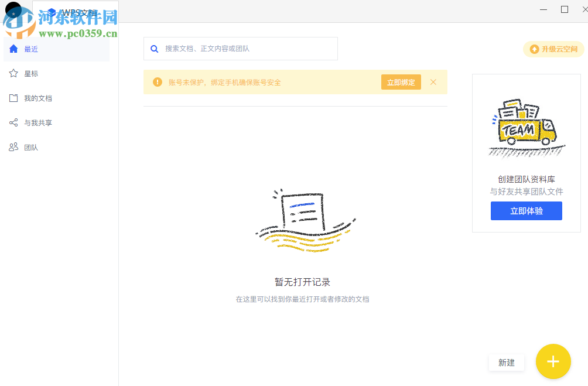This screenshot has height=386, width=588.
Task: Open 升级云空间 upgrade option
Action: [553, 49]
